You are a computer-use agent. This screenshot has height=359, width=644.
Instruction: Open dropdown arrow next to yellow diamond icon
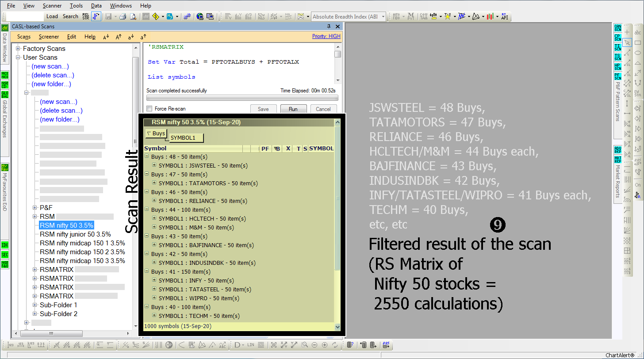(x=162, y=16)
